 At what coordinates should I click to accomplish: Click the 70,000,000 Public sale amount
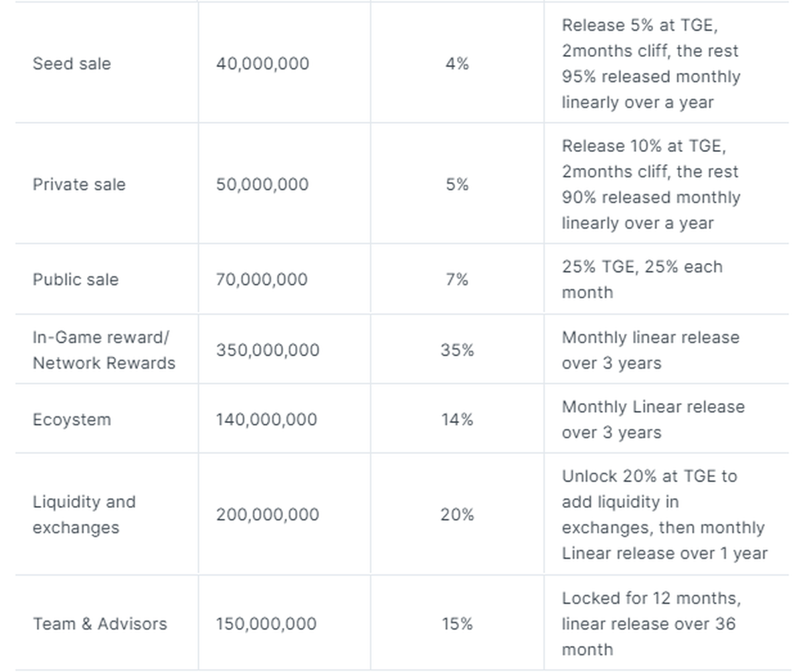pyautogui.click(x=262, y=280)
